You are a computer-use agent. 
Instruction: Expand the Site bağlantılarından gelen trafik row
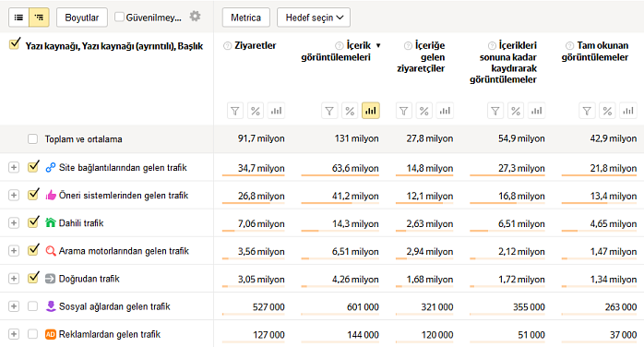tap(14, 168)
